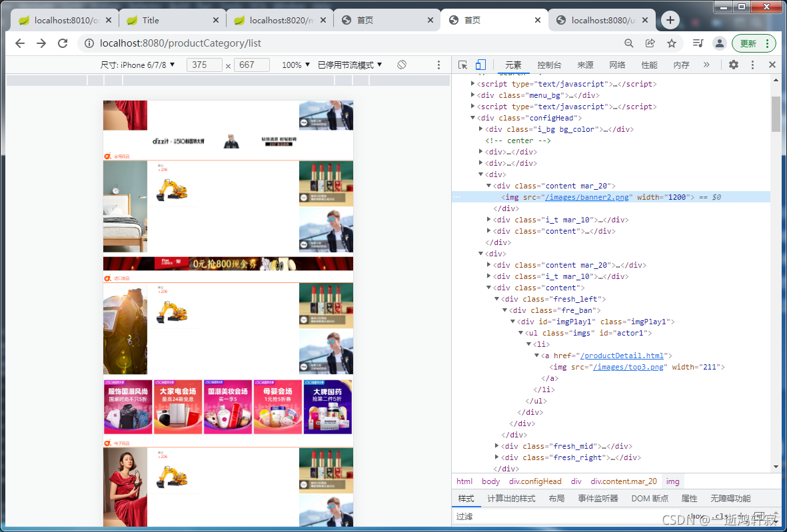The image size is (787, 532).
Task: Bookmark this page with the star icon
Action: pos(672,43)
